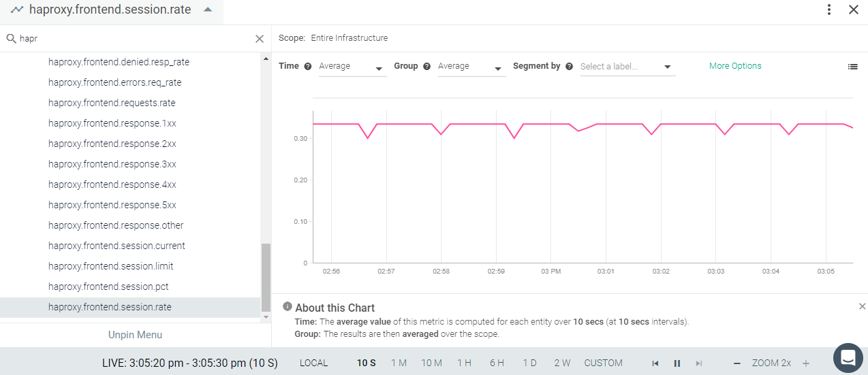
Task: Select the 10 M time range
Action: click(431, 363)
